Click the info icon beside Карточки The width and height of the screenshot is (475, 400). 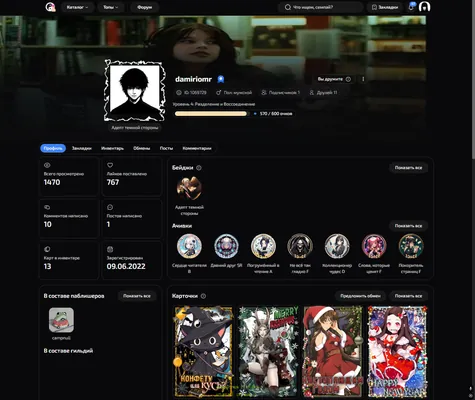tap(203, 296)
